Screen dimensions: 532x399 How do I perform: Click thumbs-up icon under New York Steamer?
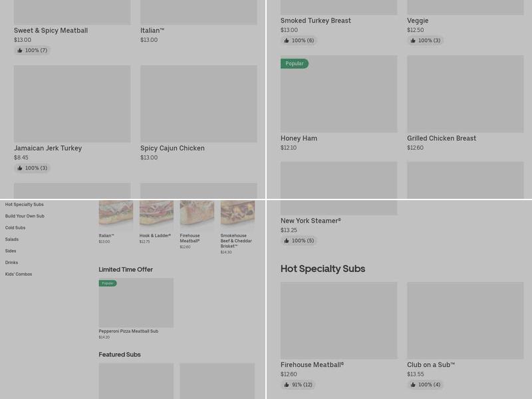(287, 241)
